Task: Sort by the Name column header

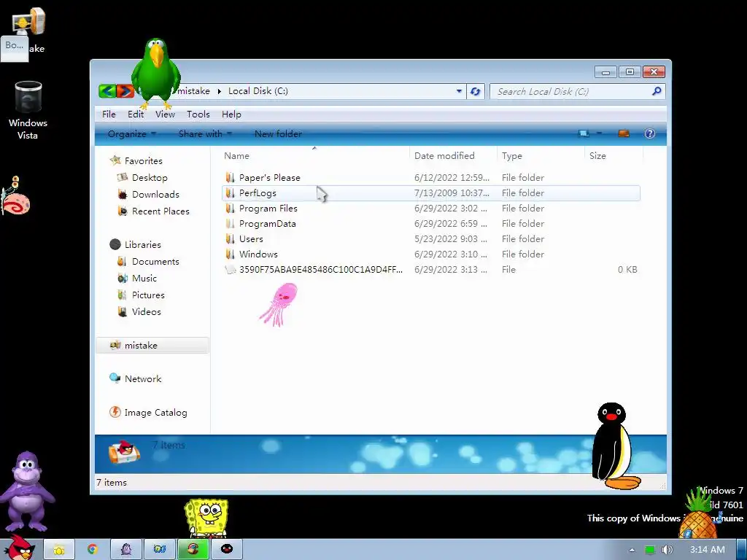Action: pyautogui.click(x=314, y=156)
